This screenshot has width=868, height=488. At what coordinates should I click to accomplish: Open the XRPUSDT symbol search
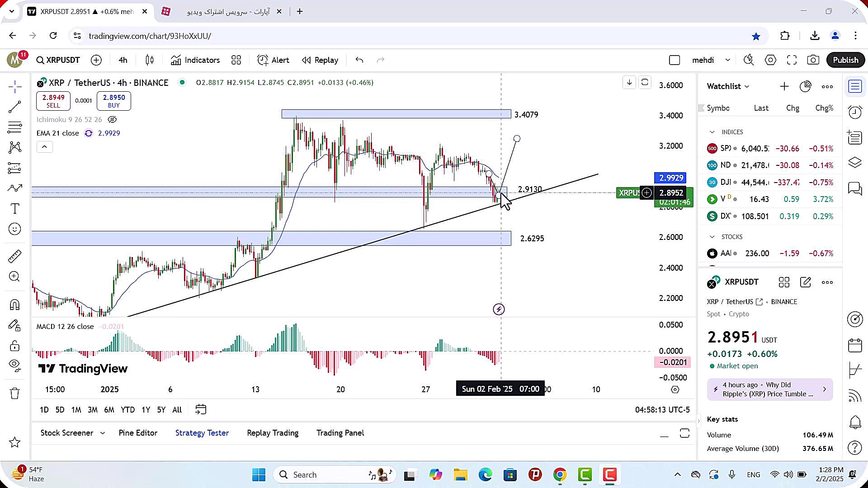58,60
